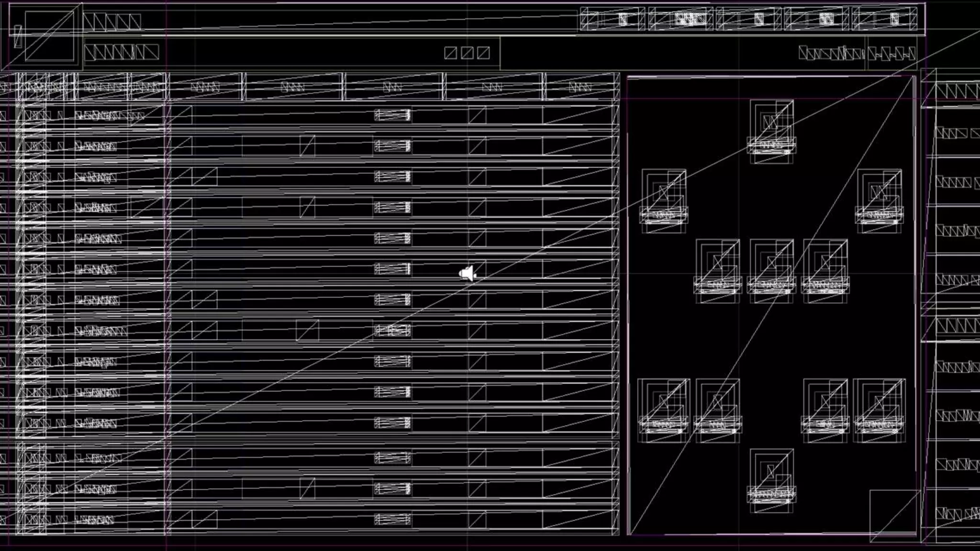Image resolution: width=980 pixels, height=551 pixels.
Task: Click the fourth top-right header tab box
Action: coord(816,19)
